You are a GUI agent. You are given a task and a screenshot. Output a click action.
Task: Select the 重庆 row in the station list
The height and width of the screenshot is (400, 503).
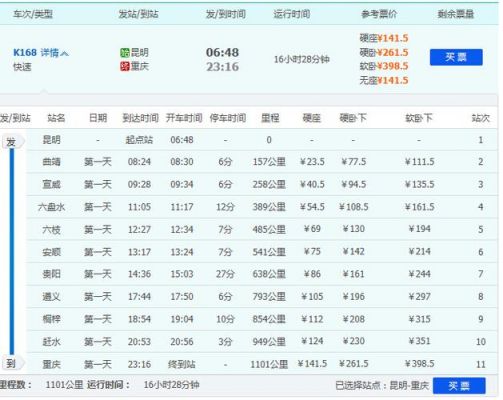pos(262,364)
